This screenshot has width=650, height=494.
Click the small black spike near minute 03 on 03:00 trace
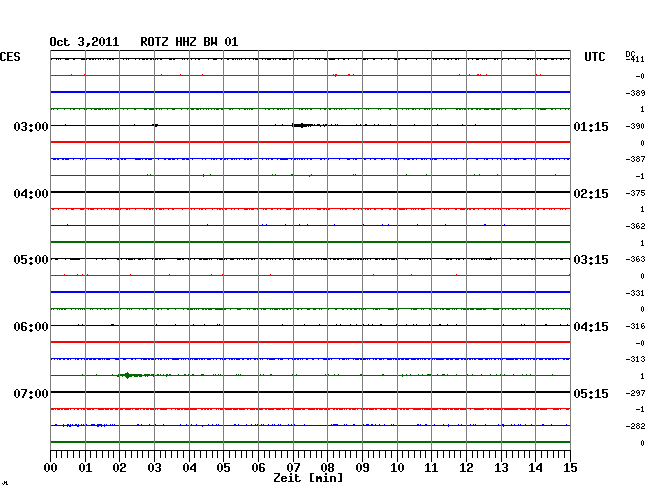(x=155, y=125)
